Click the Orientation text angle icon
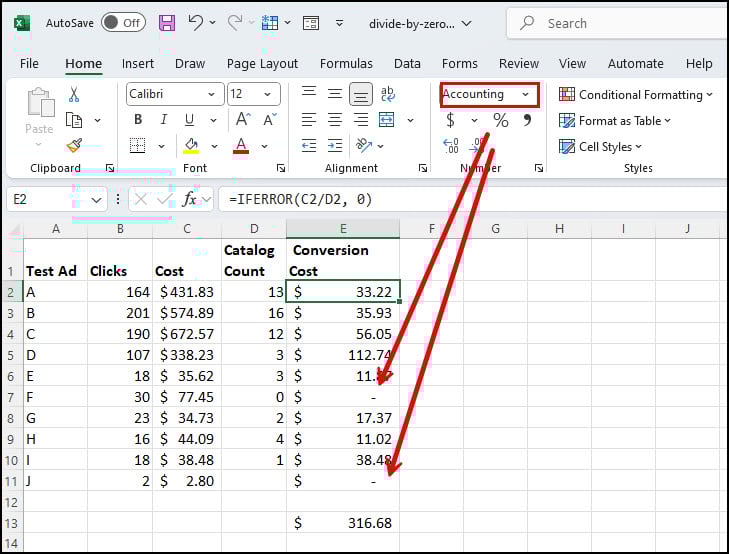 364,146
